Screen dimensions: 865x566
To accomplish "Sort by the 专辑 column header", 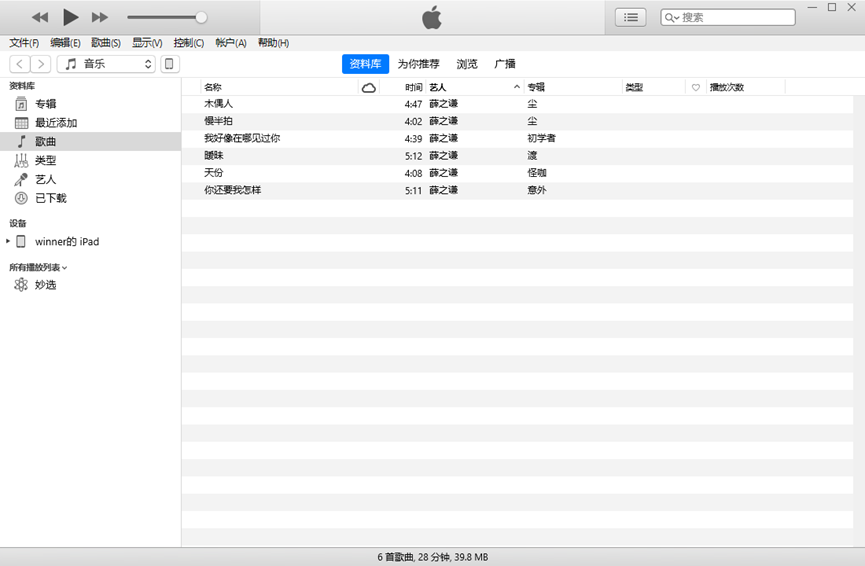I will [x=573, y=87].
